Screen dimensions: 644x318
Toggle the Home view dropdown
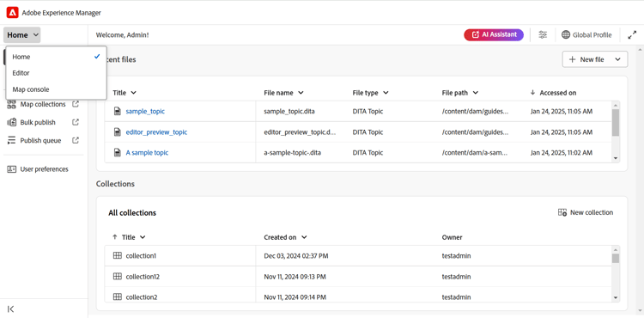click(x=22, y=35)
